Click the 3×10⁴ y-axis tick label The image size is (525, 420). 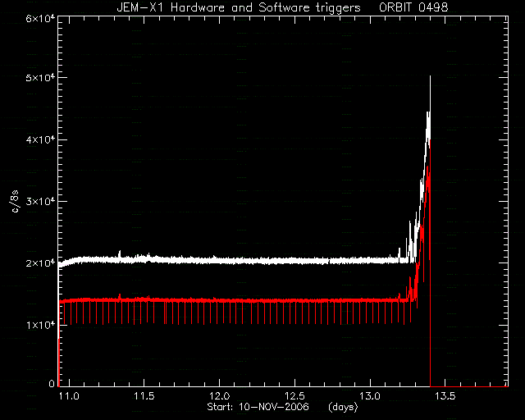40,201
